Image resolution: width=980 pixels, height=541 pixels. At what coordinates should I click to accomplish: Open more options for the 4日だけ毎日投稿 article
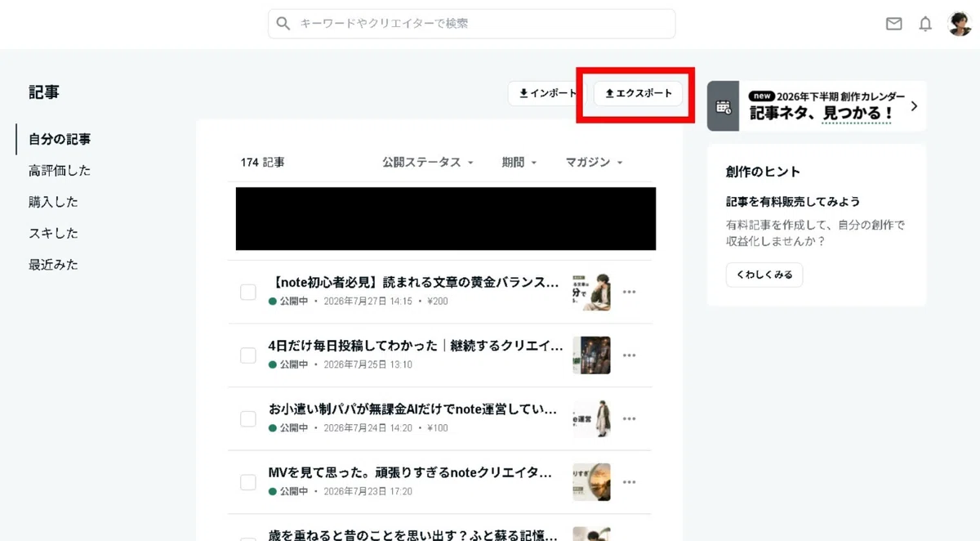(x=629, y=355)
